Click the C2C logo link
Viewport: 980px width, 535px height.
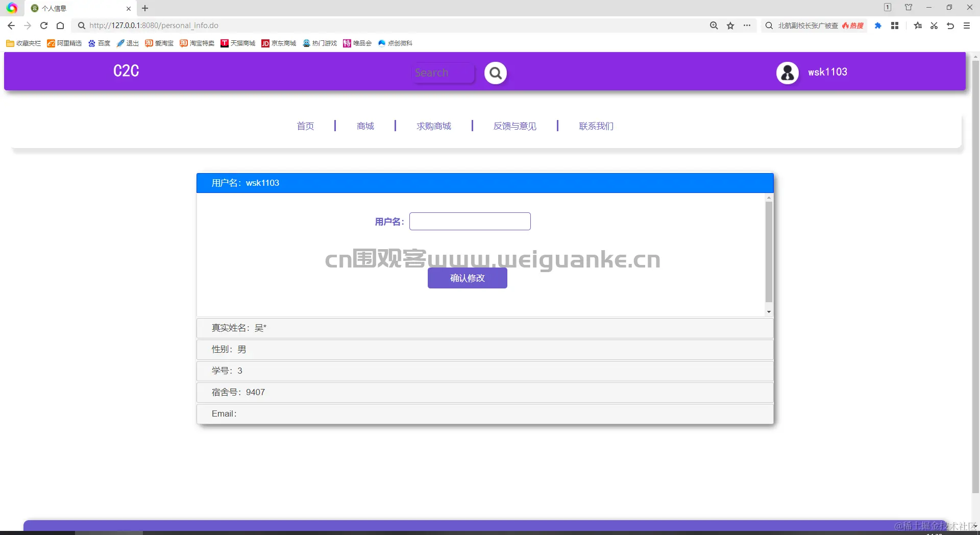pyautogui.click(x=126, y=71)
